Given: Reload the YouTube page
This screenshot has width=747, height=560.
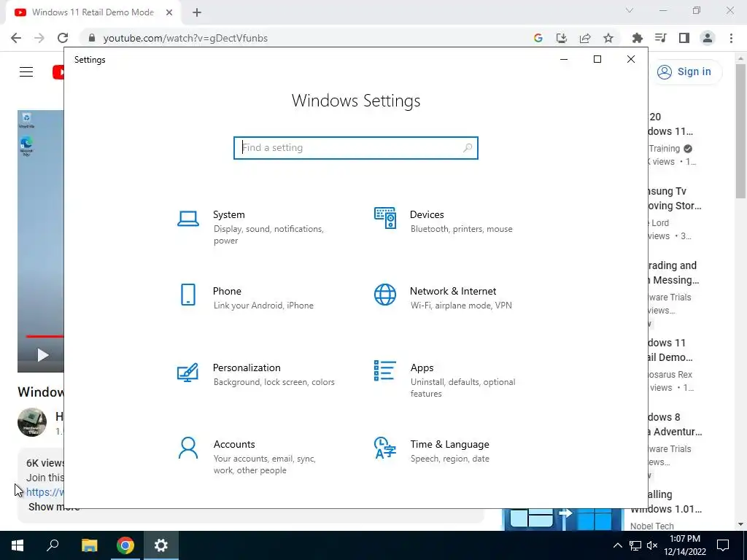Looking at the screenshot, I should [x=63, y=38].
